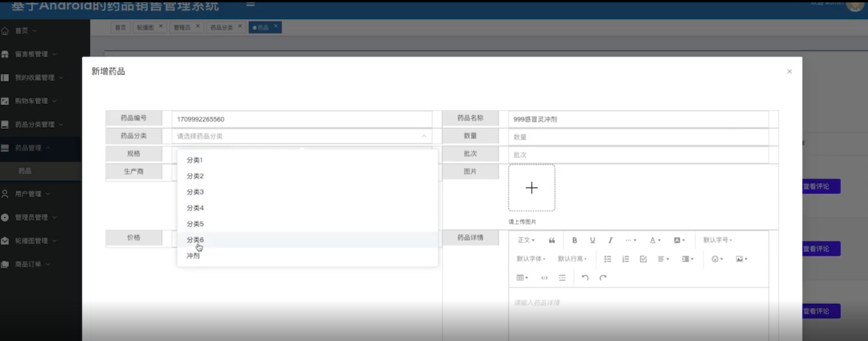Screen dimensions: 868x341
Task: Open emoji picker in editor
Action: click(x=717, y=259)
